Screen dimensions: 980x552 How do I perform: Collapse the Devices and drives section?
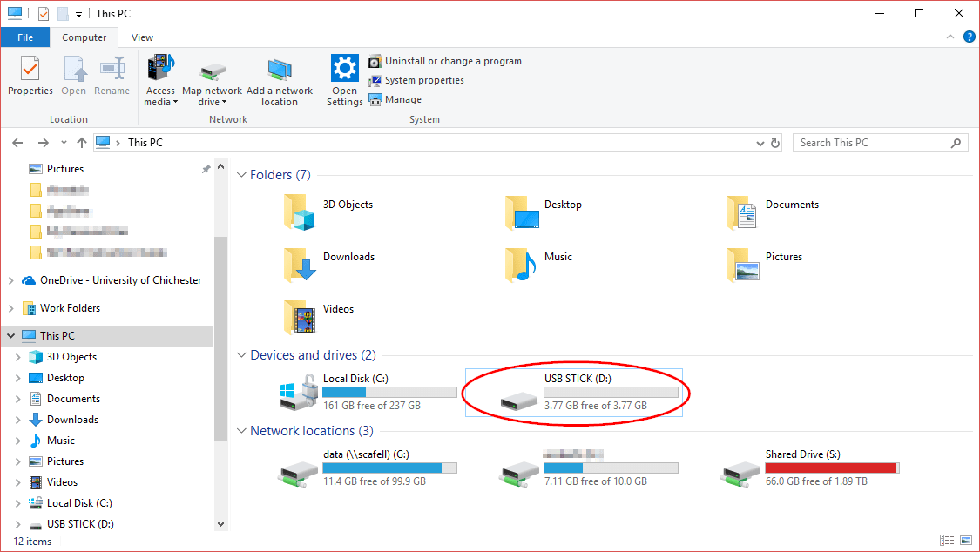[x=241, y=354]
